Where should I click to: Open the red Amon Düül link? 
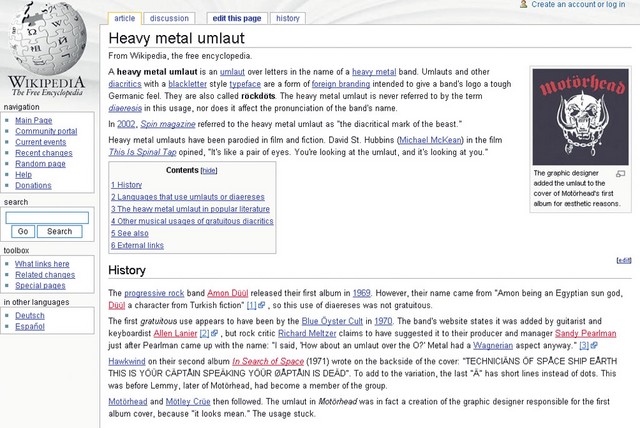click(227, 293)
